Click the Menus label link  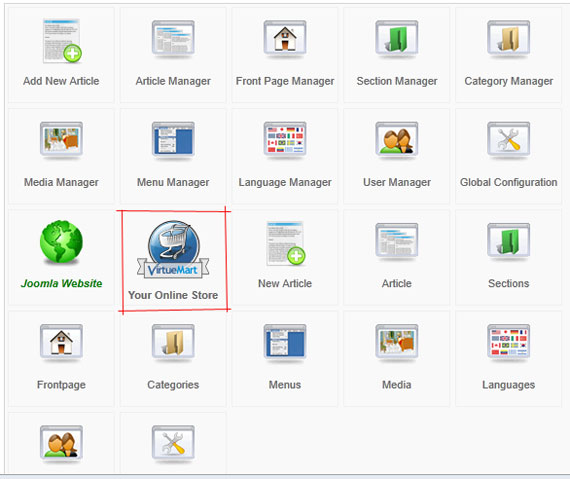tap(285, 385)
